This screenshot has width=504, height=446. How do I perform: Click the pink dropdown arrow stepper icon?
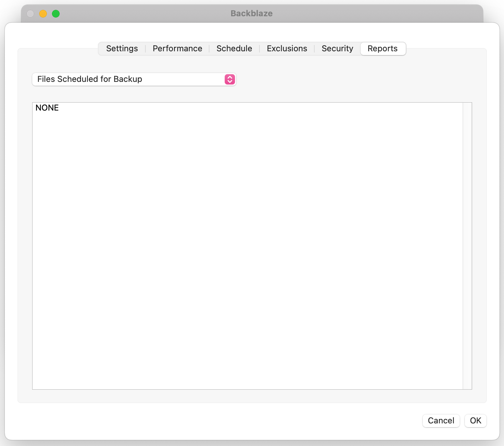pos(230,79)
